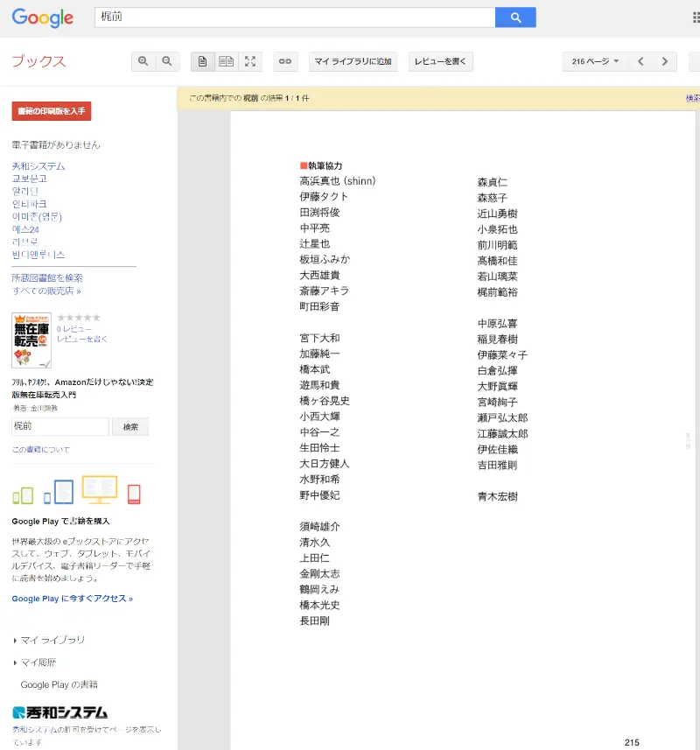Zoom out of the book page
This screenshot has width=700, height=750.
click(167, 61)
